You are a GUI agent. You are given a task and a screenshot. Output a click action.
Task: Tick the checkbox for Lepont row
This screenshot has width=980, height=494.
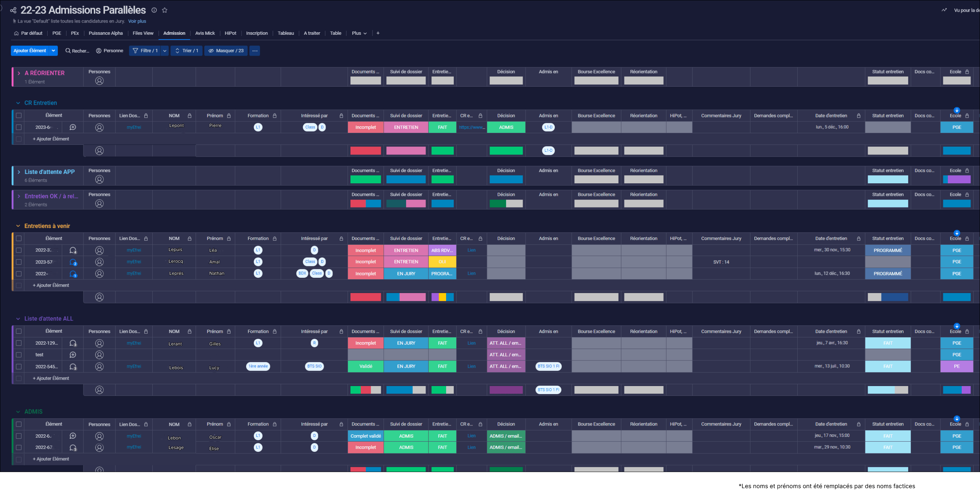pos(19,127)
